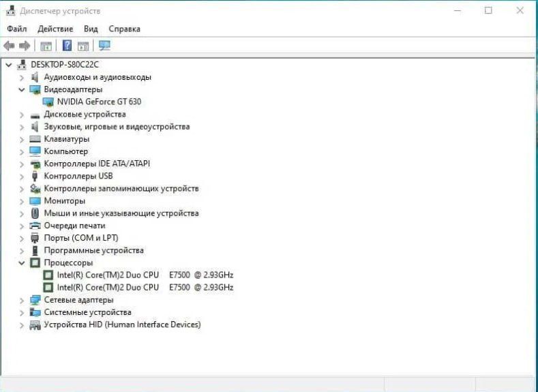Screen dimensions: 538x392
Task: Click the Видеоадаптеры display icon
Action: coord(35,89)
